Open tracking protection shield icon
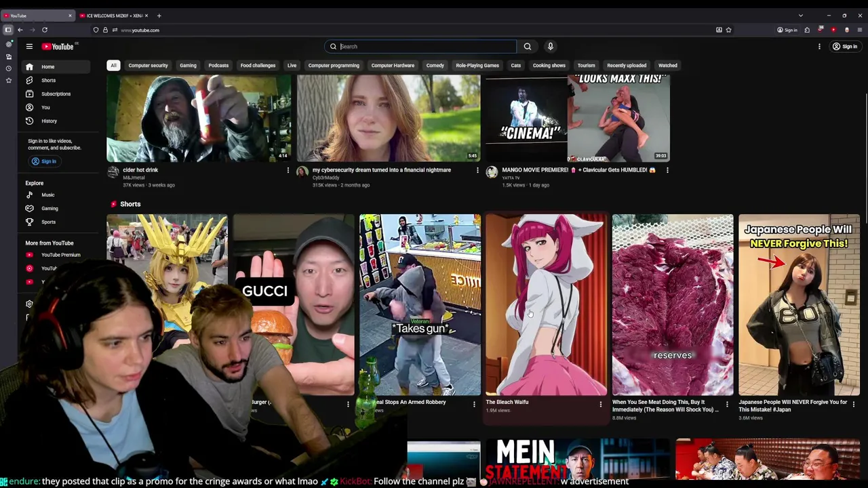Viewport: 868px width, 488px height. click(x=96, y=30)
